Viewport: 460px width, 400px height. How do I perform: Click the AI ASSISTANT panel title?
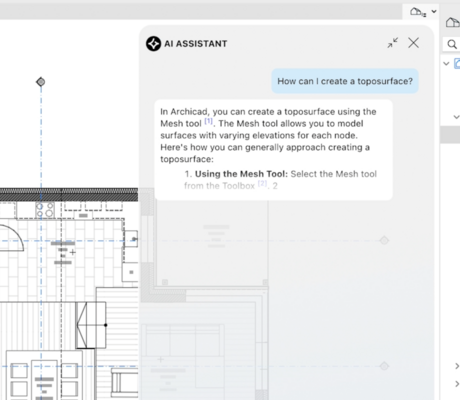tap(196, 44)
